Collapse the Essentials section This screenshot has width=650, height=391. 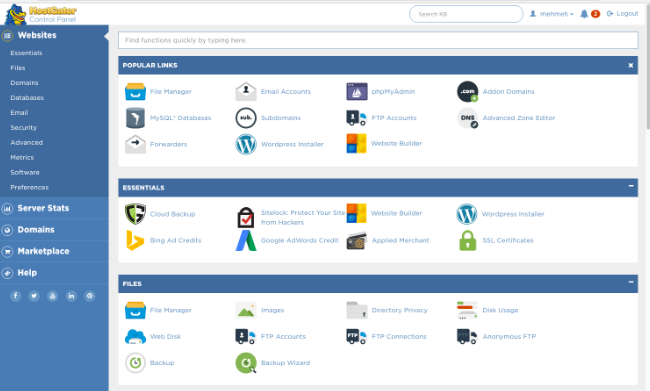coord(631,186)
